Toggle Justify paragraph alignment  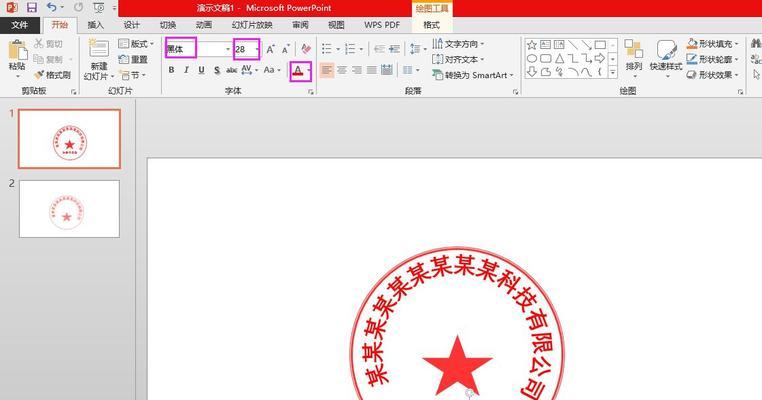(372, 70)
